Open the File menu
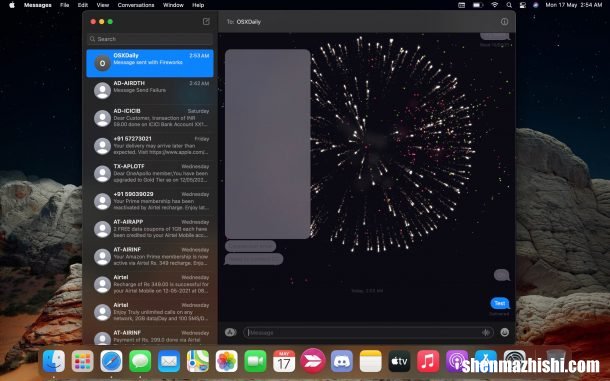Viewport: 610px width, 381px height. (x=65, y=5)
